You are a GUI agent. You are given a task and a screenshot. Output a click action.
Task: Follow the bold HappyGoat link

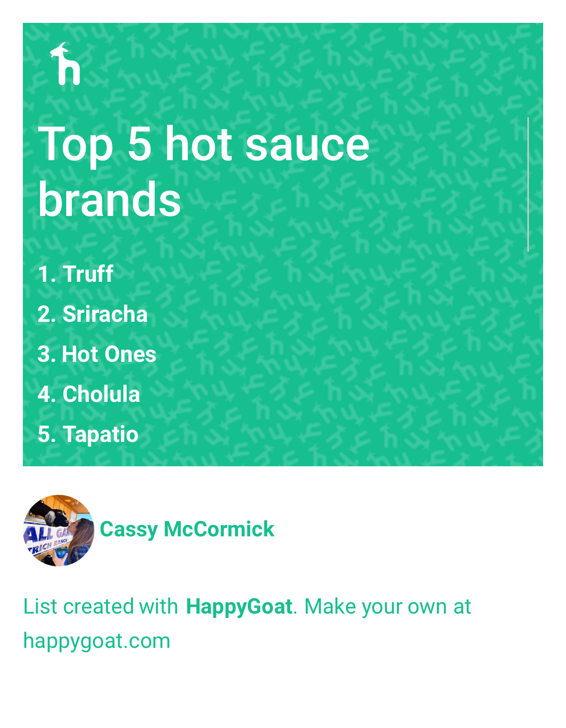click(239, 606)
